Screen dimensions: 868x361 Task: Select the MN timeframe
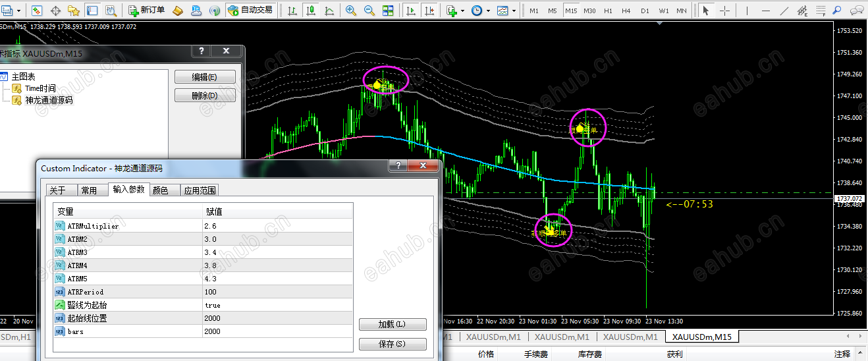pos(682,11)
